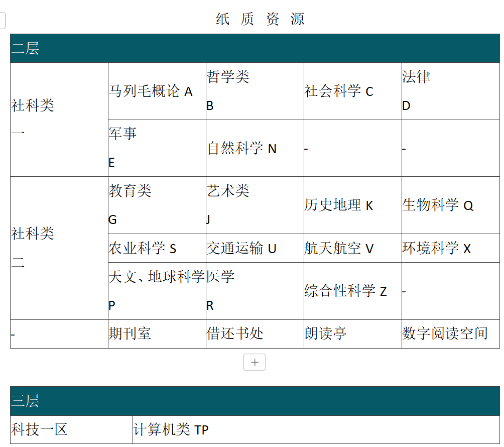
Task: Select the 二层 table header row
Action: tap(255, 49)
